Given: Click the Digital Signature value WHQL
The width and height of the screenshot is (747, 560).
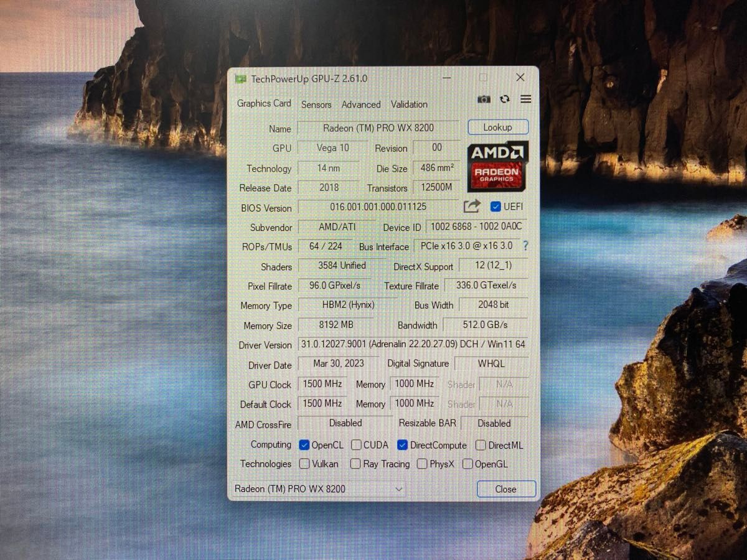Looking at the screenshot, I should [x=491, y=363].
